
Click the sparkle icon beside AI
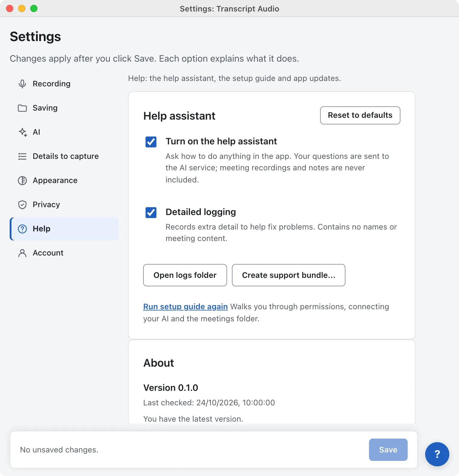(23, 132)
